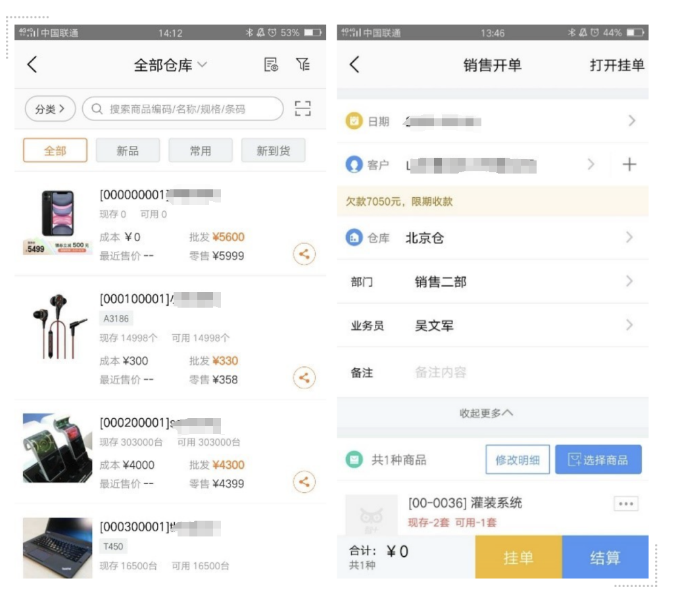Tap the 选择商品 button
Viewport: 678px width, 616px height.
pos(598,460)
